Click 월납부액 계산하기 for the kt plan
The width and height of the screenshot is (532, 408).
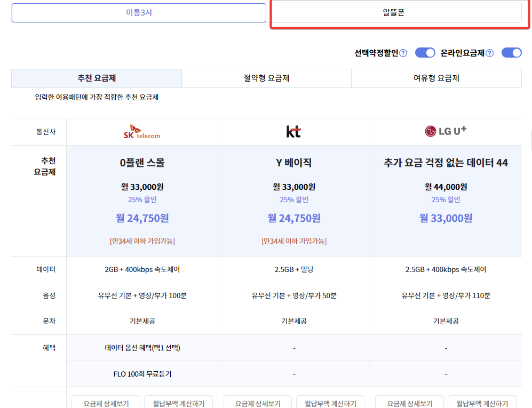[x=330, y=403]
